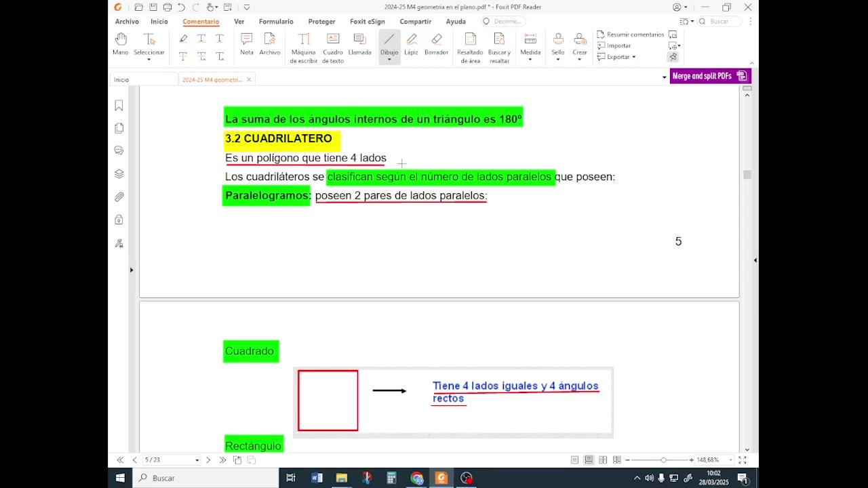Open the attachments panel paperclip icon

(119, 197)
